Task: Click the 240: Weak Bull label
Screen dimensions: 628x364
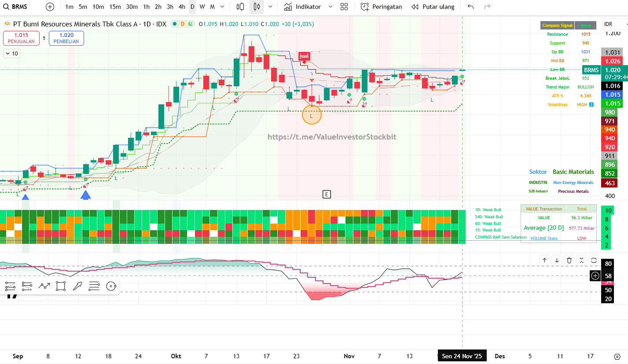Action: click(x=489, y=217)
